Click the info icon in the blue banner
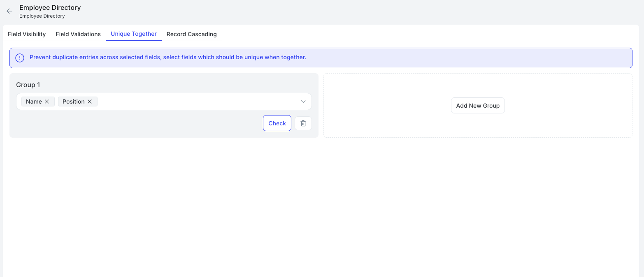 point(19,58)
